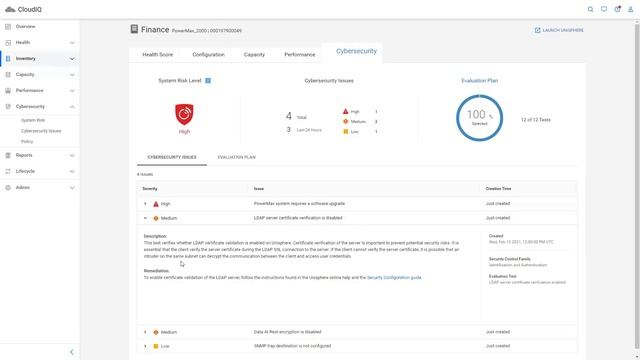Click the Medium severity diamond in summary
Viewport: 640px width, 360px height.
coord(345,122)
